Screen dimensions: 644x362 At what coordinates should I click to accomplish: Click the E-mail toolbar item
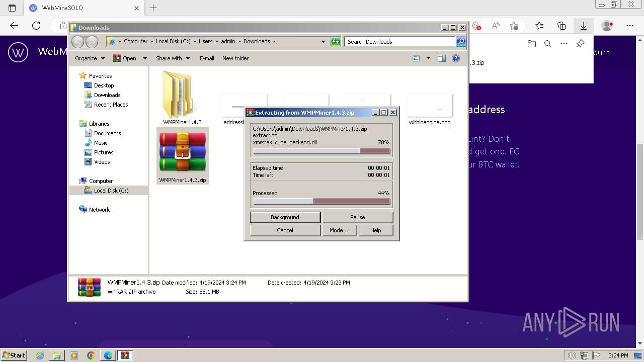coord(207,58)
